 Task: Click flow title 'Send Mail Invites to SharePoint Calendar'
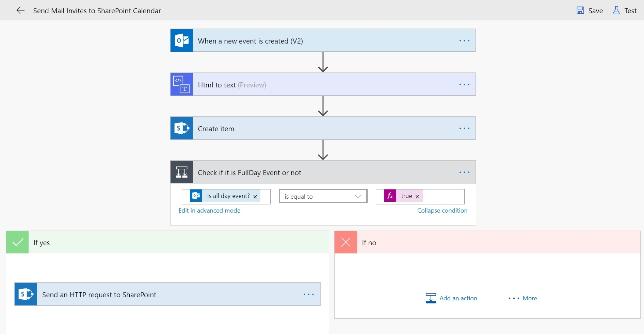97,11
